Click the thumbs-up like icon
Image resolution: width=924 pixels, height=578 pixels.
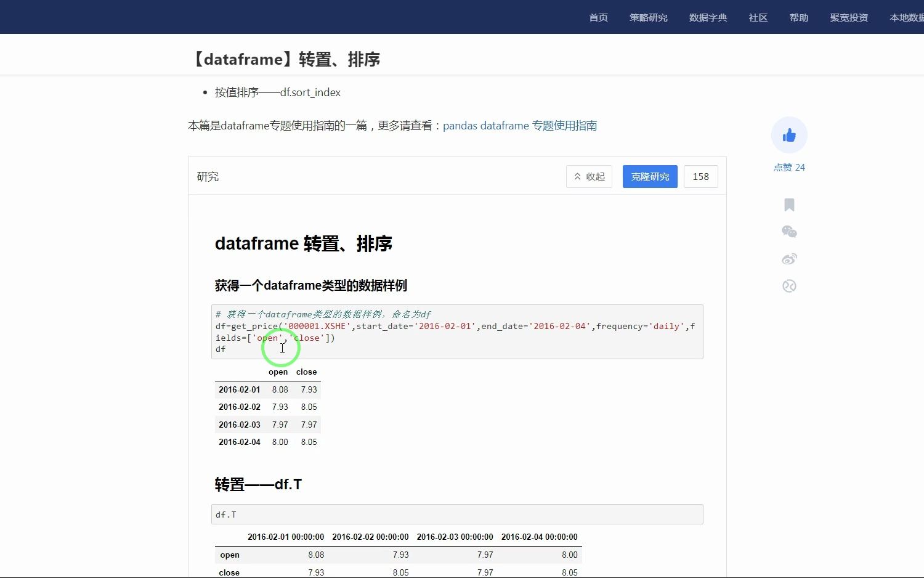789,136
